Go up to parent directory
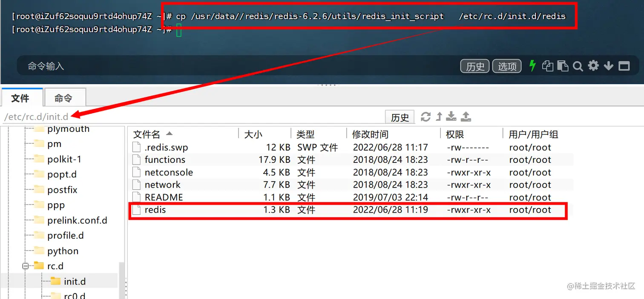 [x=439, y=117]
